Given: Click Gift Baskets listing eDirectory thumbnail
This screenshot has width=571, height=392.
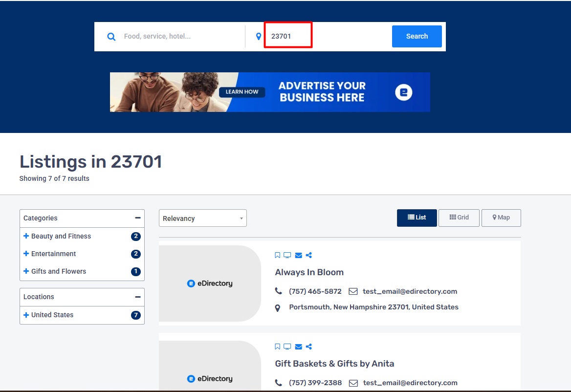Looking at the screenshot, I should [210, 366].
